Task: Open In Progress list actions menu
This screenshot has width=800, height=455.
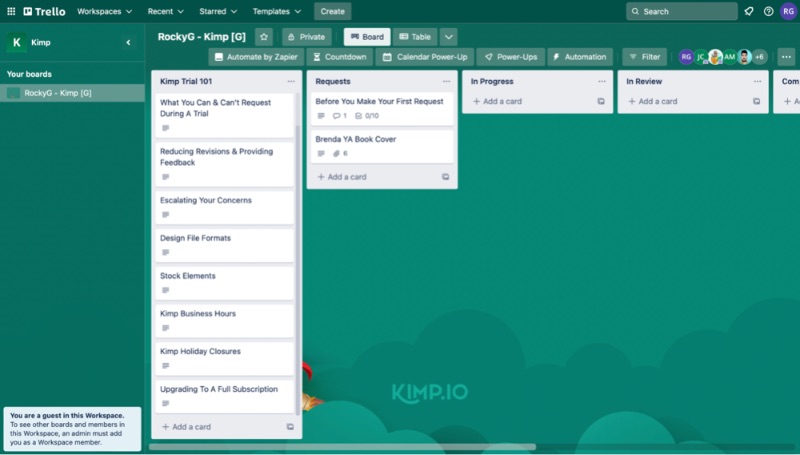Action: (602, 81)
